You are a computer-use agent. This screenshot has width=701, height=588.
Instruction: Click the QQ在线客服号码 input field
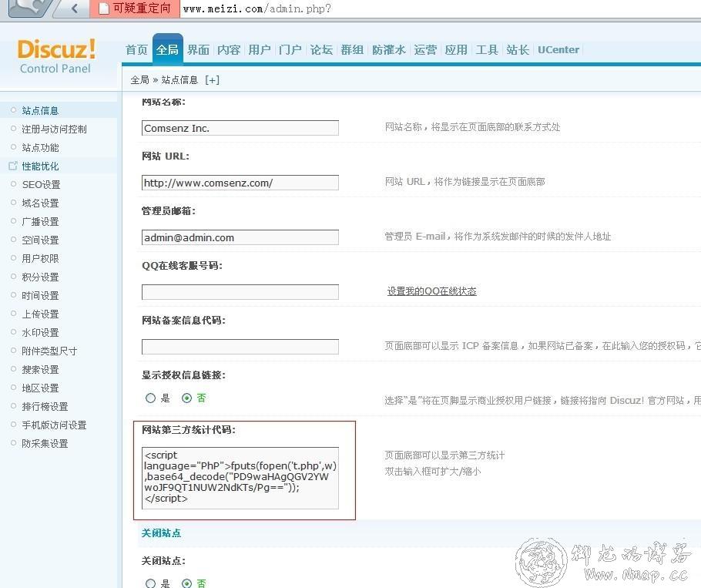(240, 292)
